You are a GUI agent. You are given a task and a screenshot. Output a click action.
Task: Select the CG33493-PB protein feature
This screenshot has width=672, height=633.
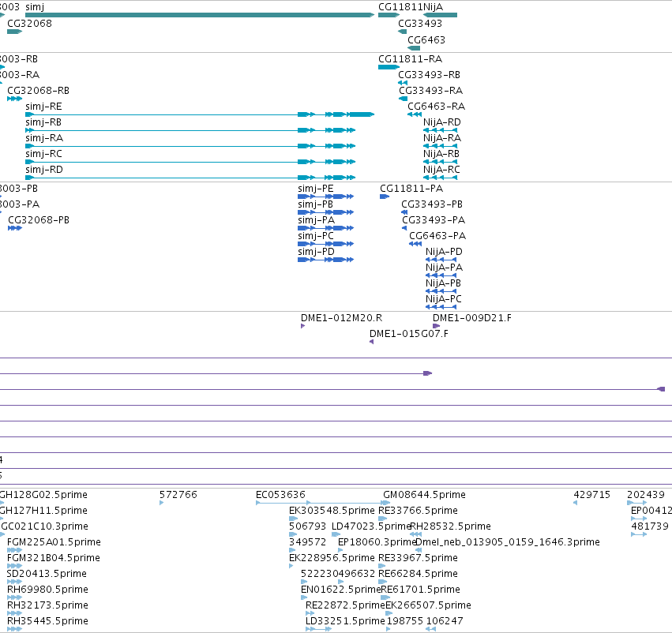tap(404, 212)
